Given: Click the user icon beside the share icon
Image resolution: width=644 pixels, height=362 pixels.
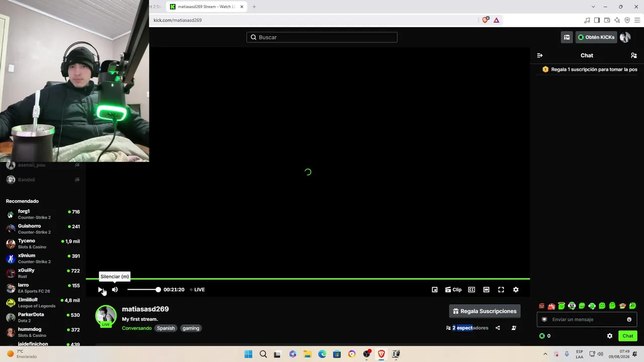Looking at the screenshot, I should click(x=514, y=328).
